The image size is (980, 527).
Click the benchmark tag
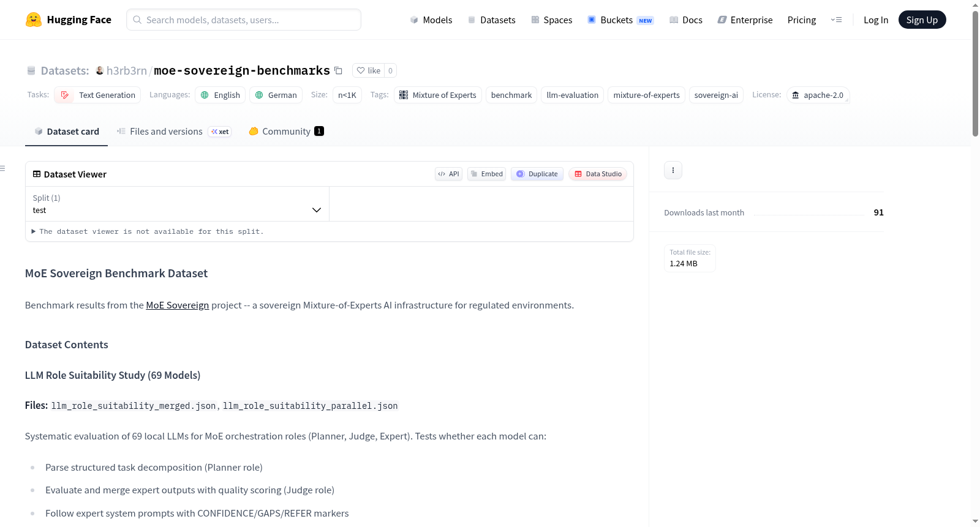[x=511, y=95]
